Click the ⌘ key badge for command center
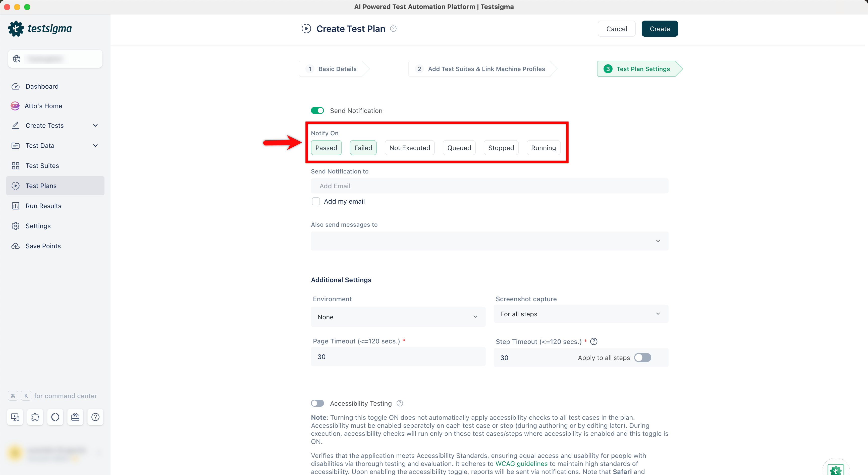 (13, 396)
